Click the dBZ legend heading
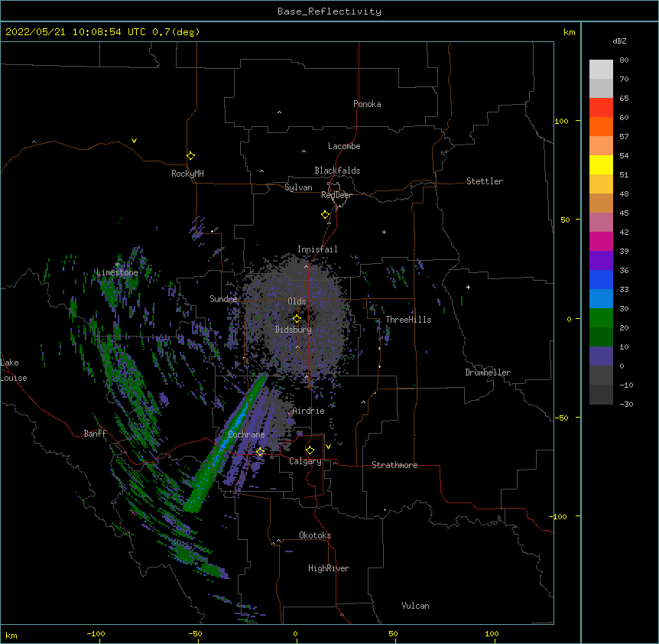Viewport: 659px width, 644px height. point(619,41)
